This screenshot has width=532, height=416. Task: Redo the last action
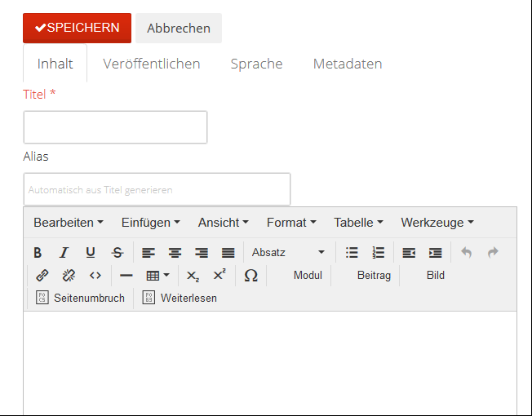(493, 253)
